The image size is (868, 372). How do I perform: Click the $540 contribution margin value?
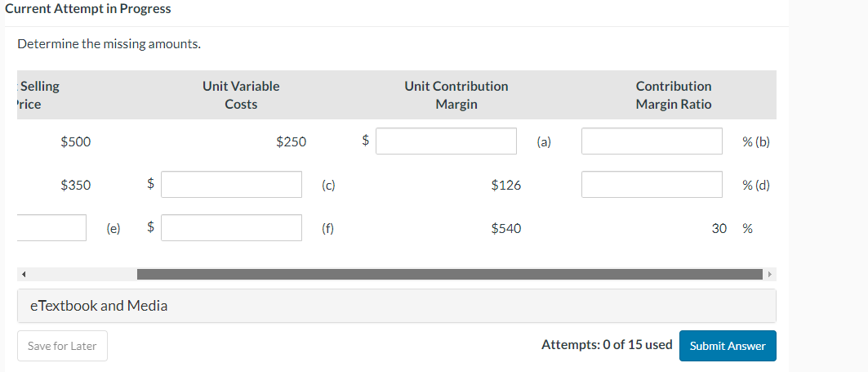tap(506, 229)
